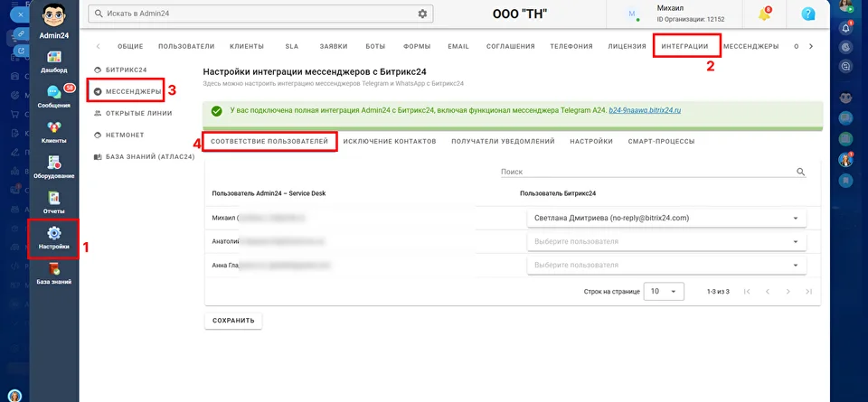Image resolution: width=868 pixels, height=402 pixels.
Task: Open Bitrix24 user dropdown for Анатолий
Action: pyautogui.click(x=666, y=241)
